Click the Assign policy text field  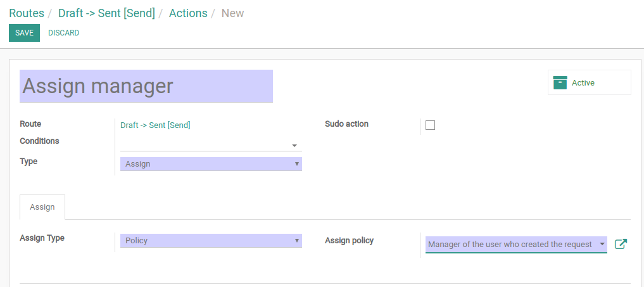[x=512, y=245]
